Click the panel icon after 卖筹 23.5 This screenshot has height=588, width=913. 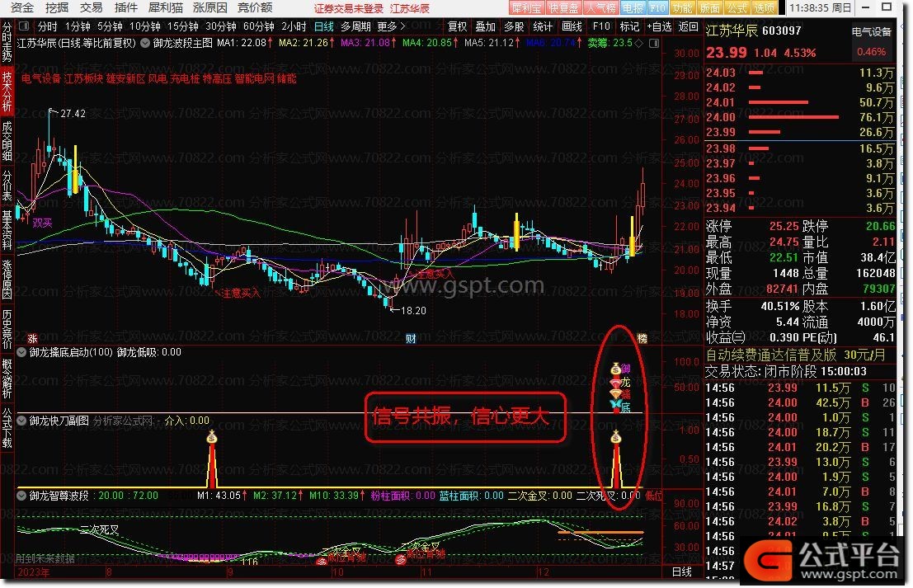coord(654,43)
